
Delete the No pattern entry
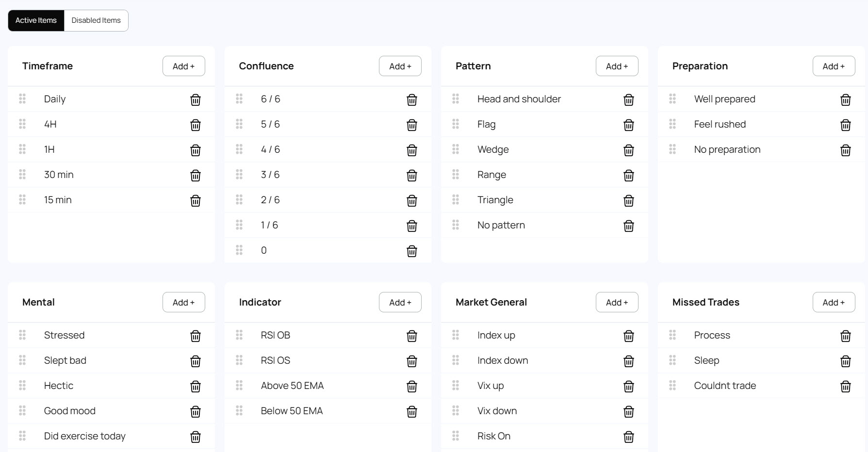pyautogui.click(x=628, y=226)
